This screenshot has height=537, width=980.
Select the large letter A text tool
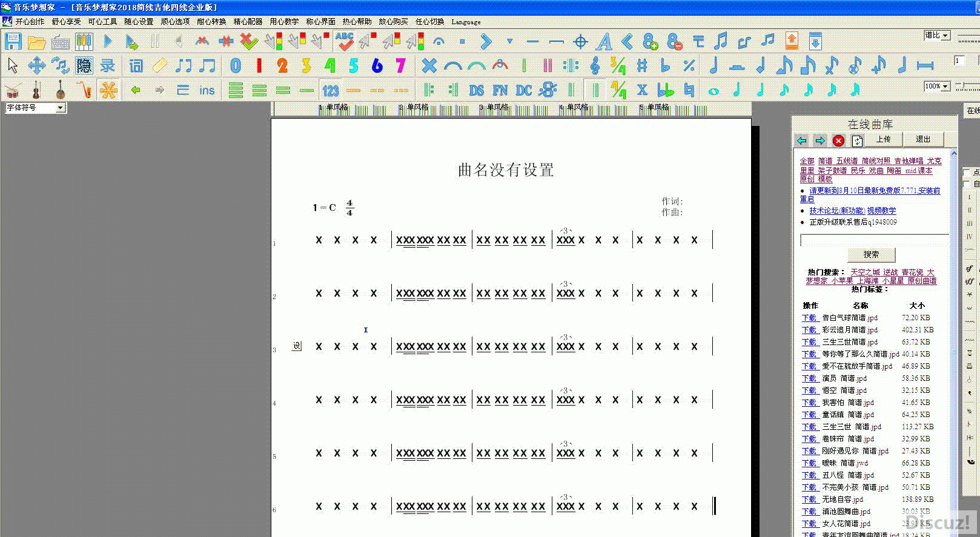(x=604, y=42)
